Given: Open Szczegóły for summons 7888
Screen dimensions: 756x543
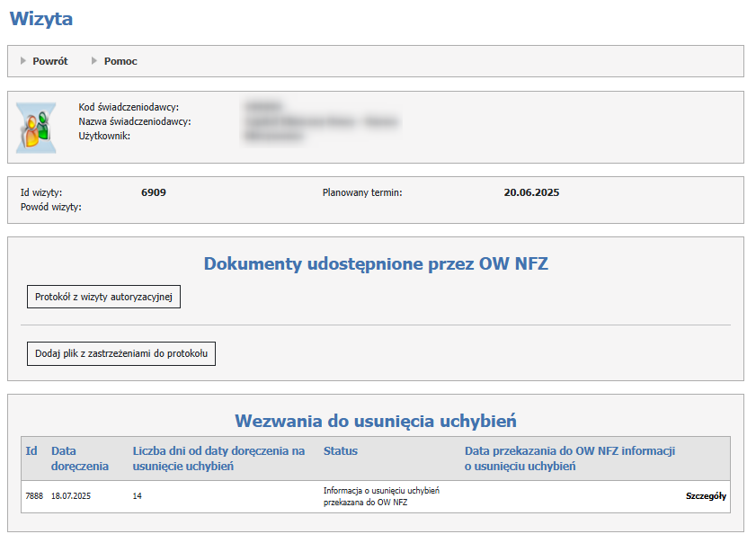Looking at the screenshot, I should click(x=706, y=496).
